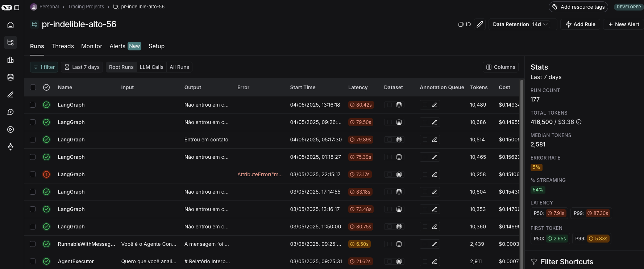Create a New Alert

click(x=623, y=24)
